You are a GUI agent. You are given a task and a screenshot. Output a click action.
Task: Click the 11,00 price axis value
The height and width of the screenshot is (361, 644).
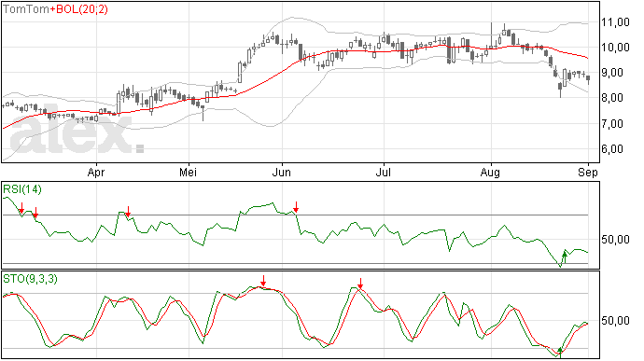(615, 22)
